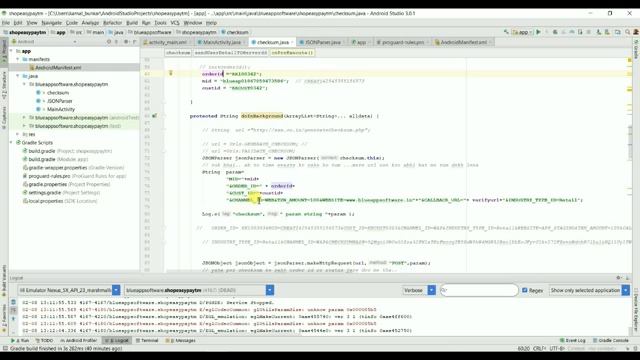The width and height of the screenshot is (640, 360).
Task: Toggle the Regex checkbox in Logcat
Action: pos(525,290)
